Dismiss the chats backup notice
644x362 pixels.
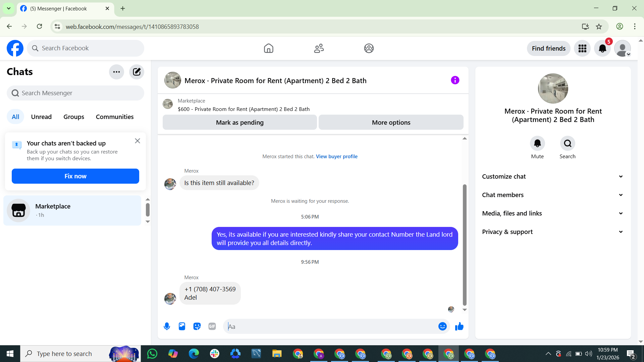pyautogui.click(x=138, y=141)
